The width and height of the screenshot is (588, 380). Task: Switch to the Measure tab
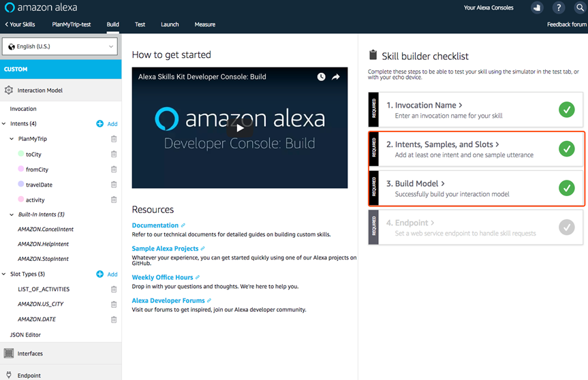click(x=205, y=25)
